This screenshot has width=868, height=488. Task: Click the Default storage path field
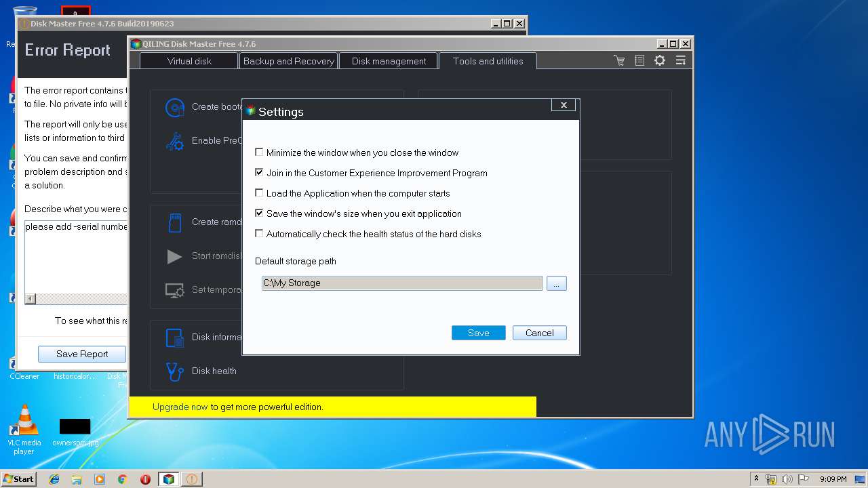tap(402, 283)
